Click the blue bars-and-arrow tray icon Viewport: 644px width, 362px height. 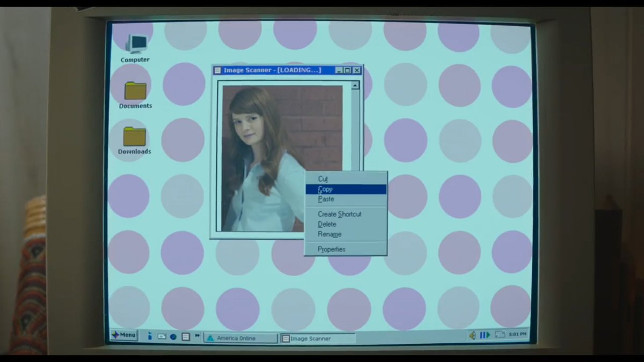tap(485, 335)
